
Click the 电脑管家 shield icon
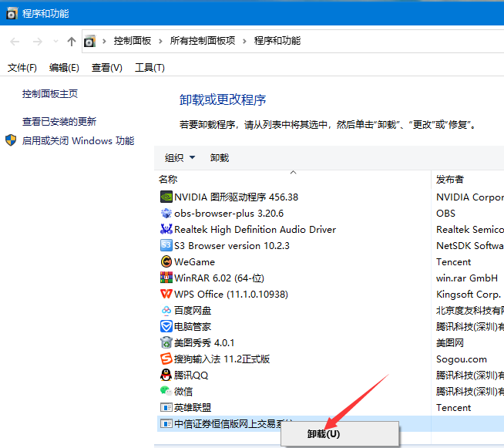[x=166, y=326]
